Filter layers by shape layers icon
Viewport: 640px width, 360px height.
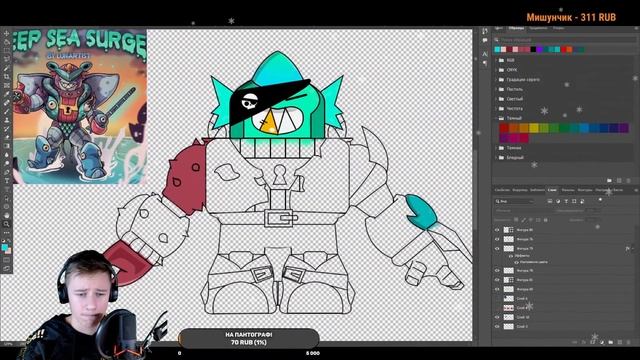coord(574,201)
